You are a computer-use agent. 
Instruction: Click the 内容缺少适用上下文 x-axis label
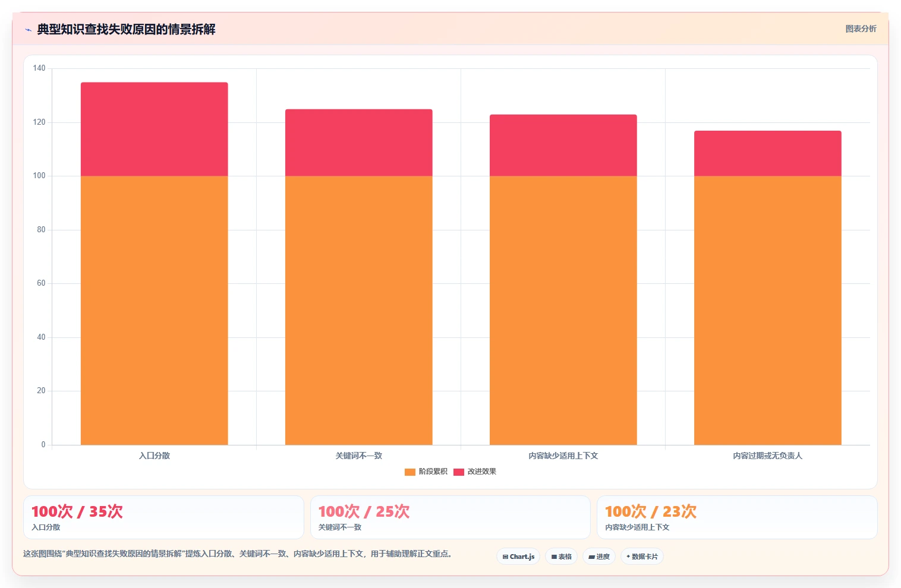click(x=563, y=456)
